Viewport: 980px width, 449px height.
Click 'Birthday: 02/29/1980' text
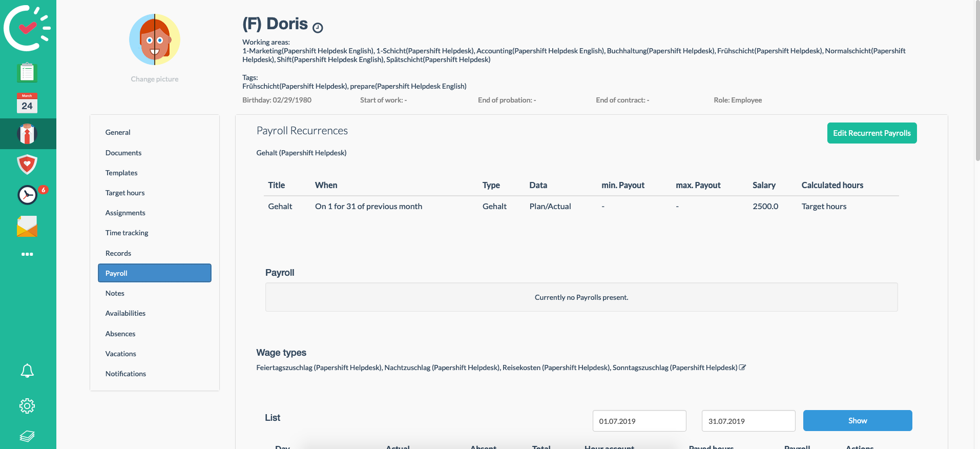click(277, 100)
